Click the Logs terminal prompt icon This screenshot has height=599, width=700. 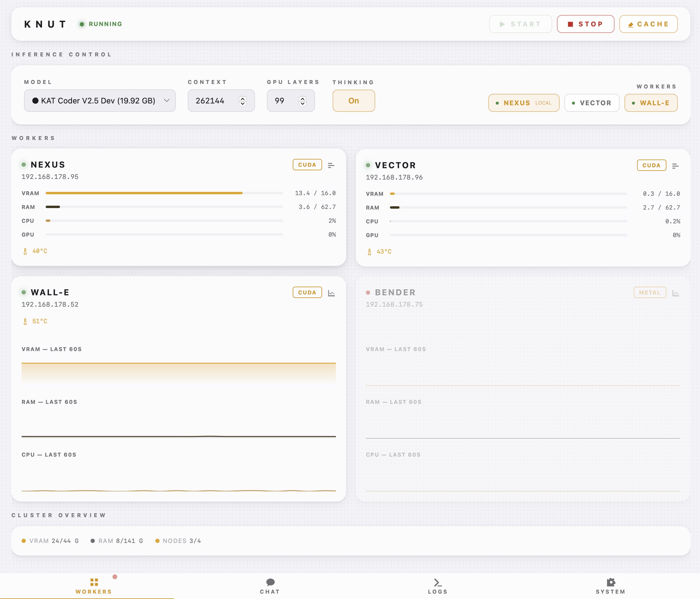(x=438, y=583)
